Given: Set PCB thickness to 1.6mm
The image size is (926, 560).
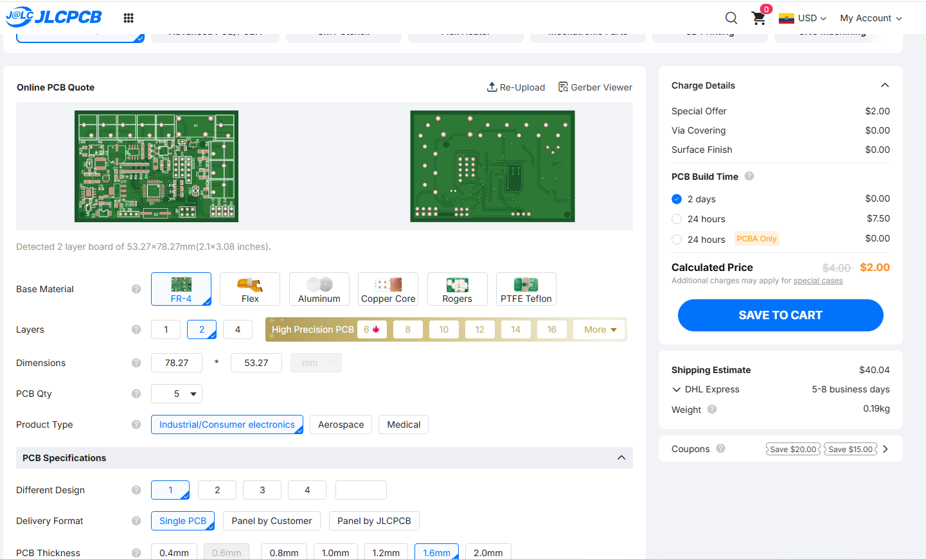Looking at the screenshot, I should point(437,552).
